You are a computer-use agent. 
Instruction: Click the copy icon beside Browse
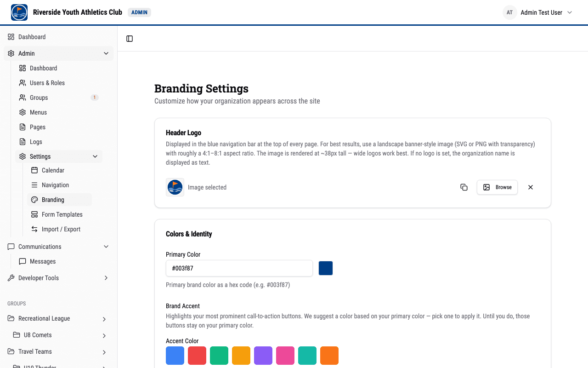click(x=464, y=187)
